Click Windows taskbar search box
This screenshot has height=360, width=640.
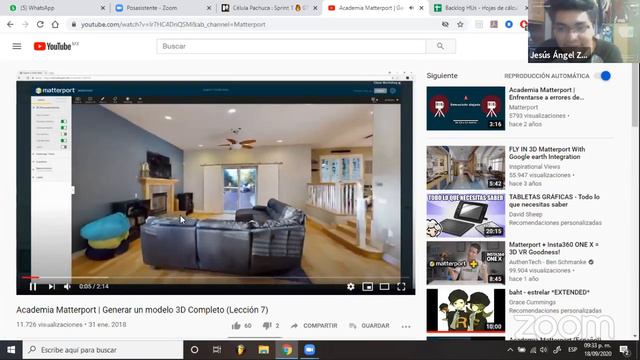[103, 350]
